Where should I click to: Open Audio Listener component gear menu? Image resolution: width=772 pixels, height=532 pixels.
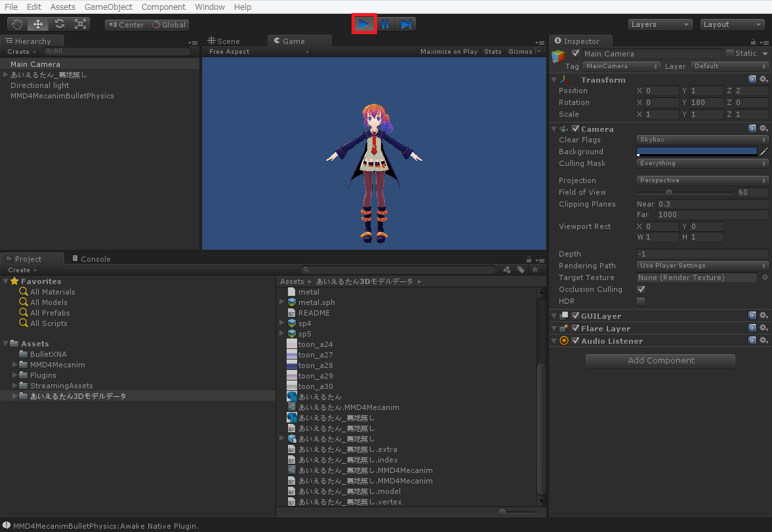click(x=763, y=340)
